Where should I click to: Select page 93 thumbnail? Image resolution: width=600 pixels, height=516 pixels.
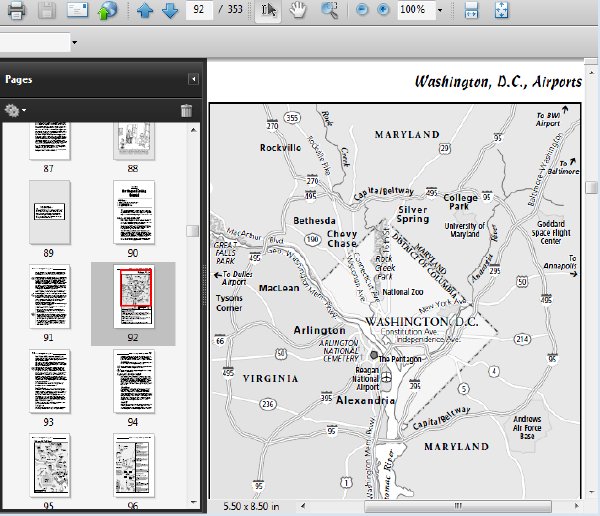click(50, 381)
